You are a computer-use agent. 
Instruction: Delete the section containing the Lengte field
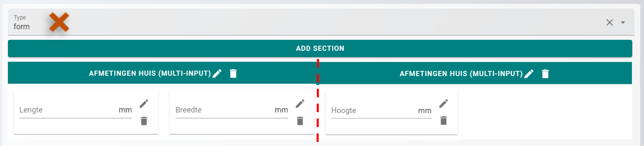point(233,74)
